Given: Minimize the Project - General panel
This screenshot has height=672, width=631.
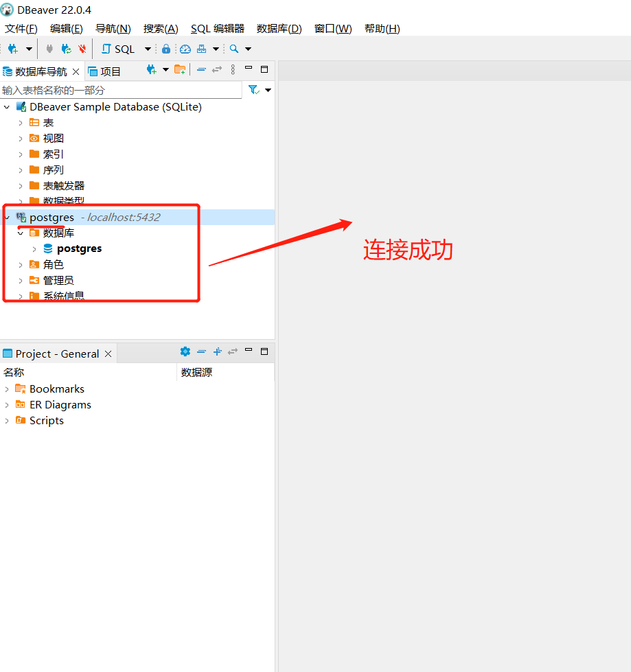Looking at the screenshot, I should click(249, 349).
